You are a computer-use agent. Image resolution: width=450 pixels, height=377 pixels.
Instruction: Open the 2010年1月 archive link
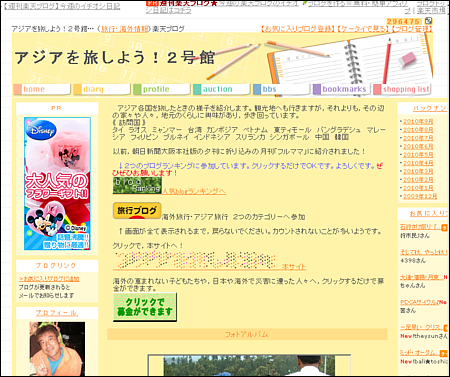(418, 188)
